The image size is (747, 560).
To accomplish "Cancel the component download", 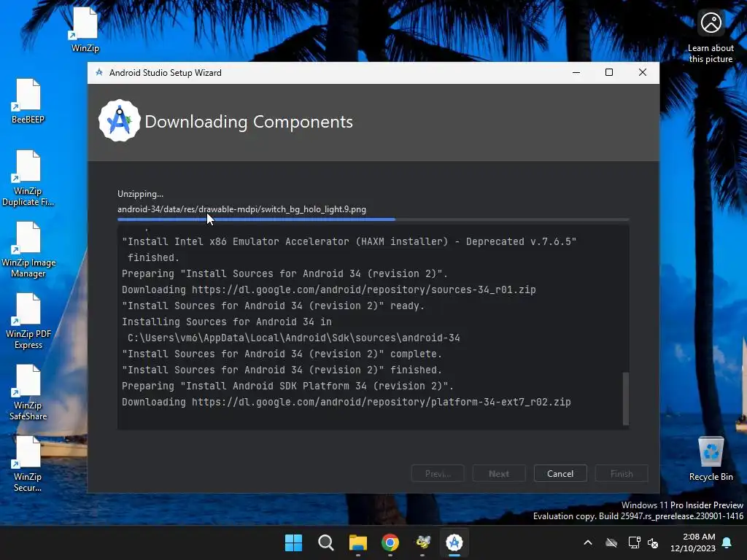I will pos(560,473).
